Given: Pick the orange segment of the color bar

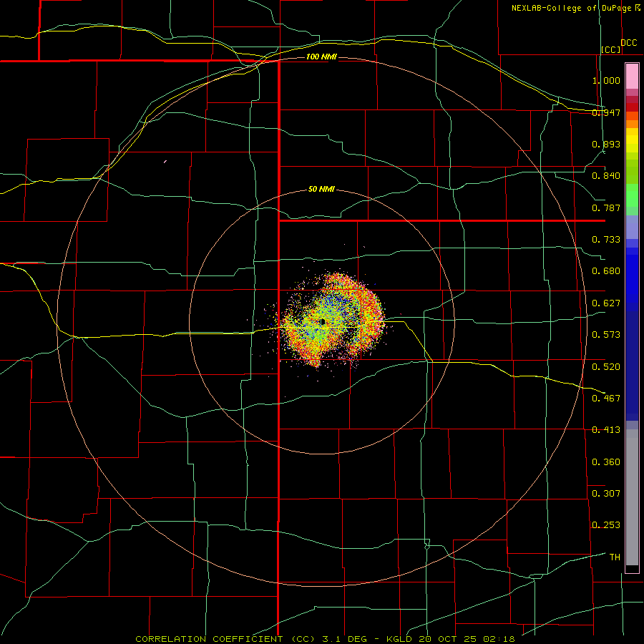Looking at the screenshot, I should pos(632,124).
